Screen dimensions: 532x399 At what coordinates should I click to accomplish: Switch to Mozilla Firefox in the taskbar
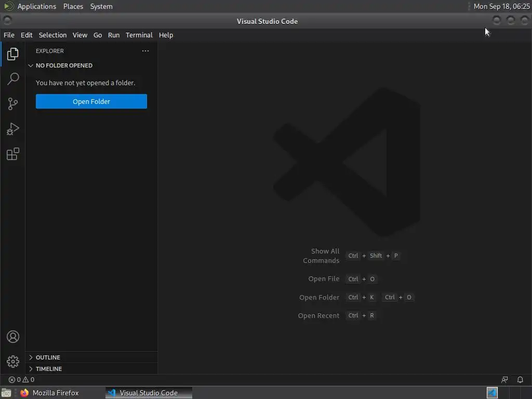point(56,393)
